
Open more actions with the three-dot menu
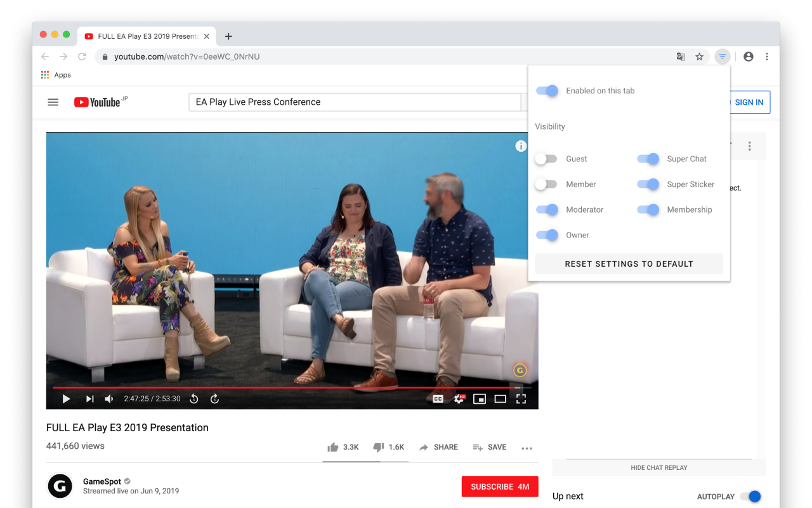coord(527,447)
